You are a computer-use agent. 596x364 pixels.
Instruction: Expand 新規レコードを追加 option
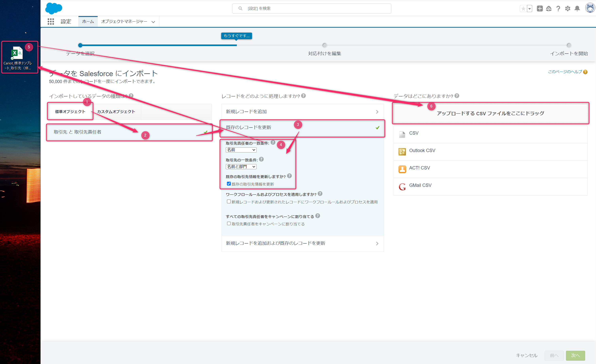click(302, 112)
